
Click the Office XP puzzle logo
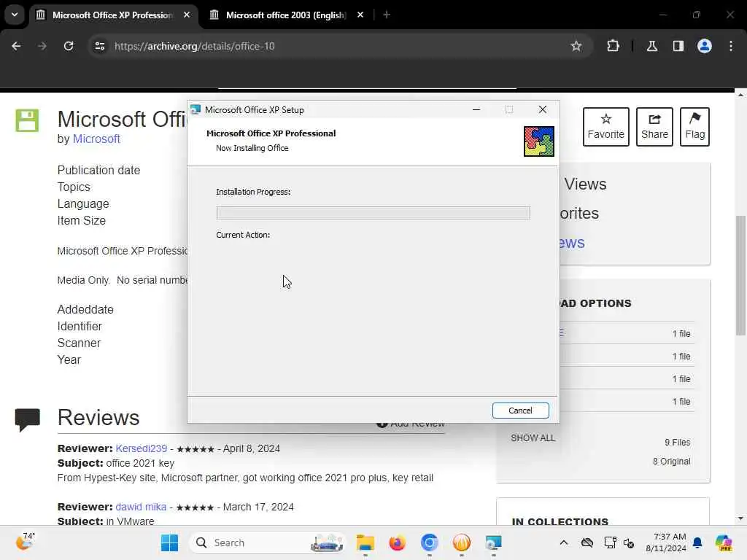click(x=539, y=141)
